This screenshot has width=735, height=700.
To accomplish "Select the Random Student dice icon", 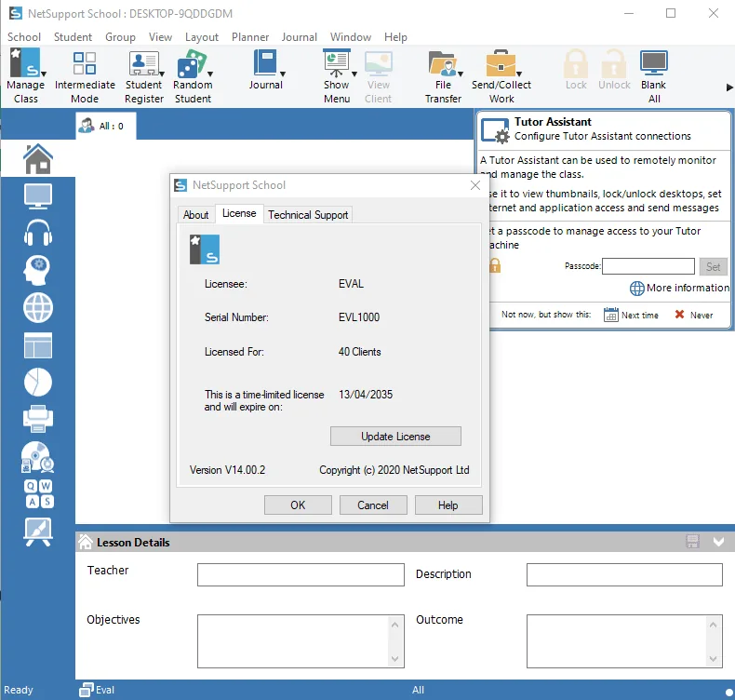I will [192, 64].
